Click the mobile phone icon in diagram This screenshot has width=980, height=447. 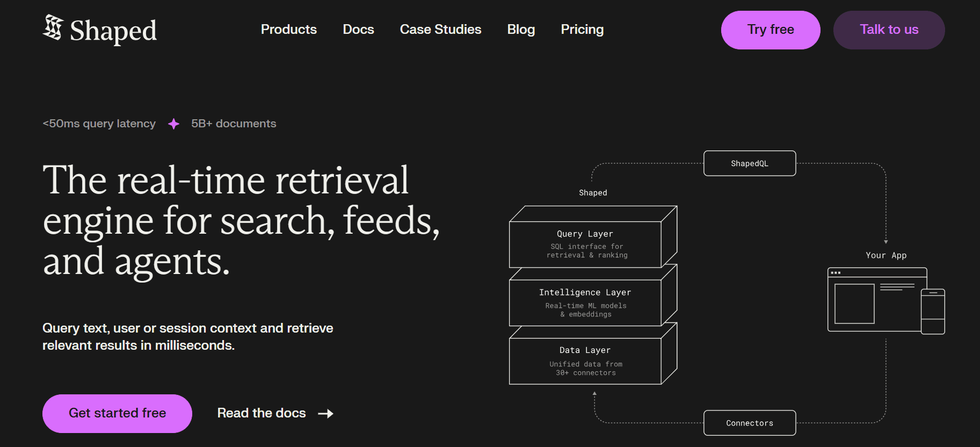[x=933, y=312]
